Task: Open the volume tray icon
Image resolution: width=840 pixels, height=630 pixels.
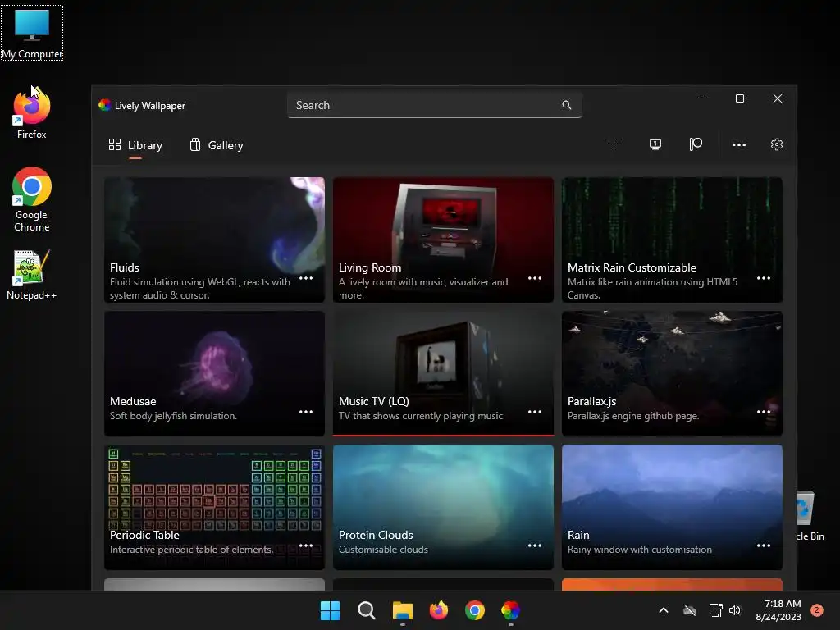Action: (x=735, y=610)
